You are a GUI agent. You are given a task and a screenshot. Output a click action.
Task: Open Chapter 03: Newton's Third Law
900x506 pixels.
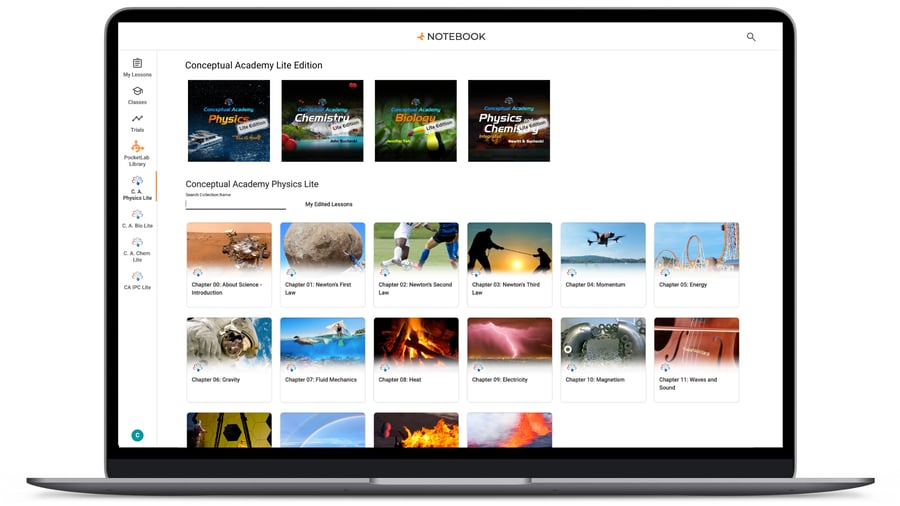(x=510, y=264)
